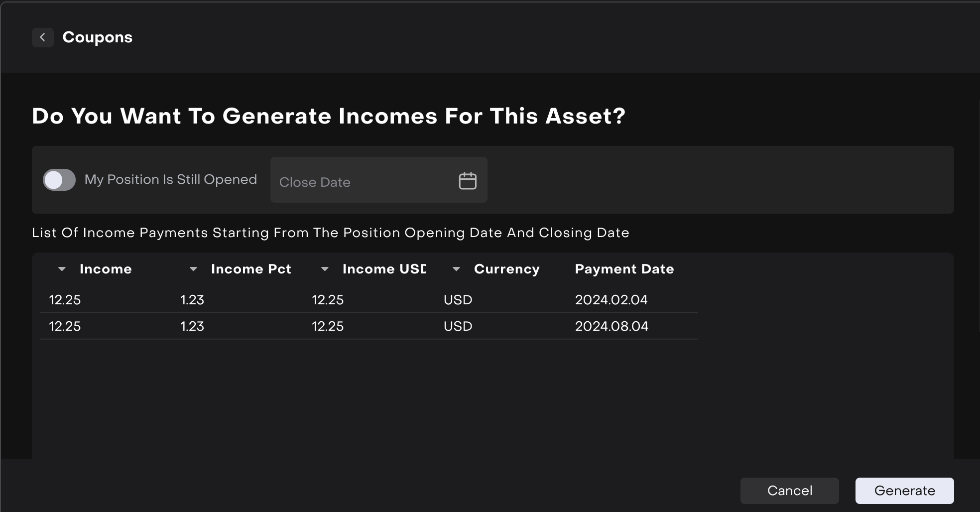Open the Income column dropdown arrow
Image resolution: width=980 pixels, height=512 pixels.
coord(62,269)
